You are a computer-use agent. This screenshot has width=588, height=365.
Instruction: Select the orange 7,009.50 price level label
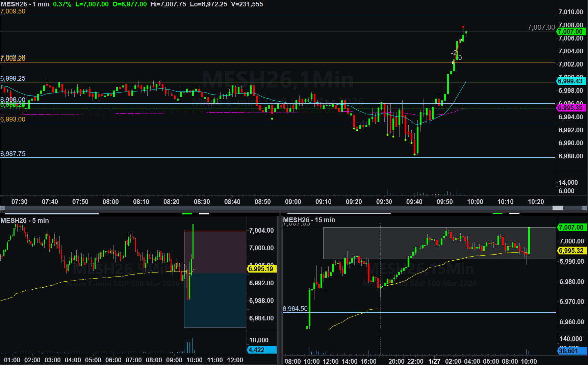pos(13,11)
